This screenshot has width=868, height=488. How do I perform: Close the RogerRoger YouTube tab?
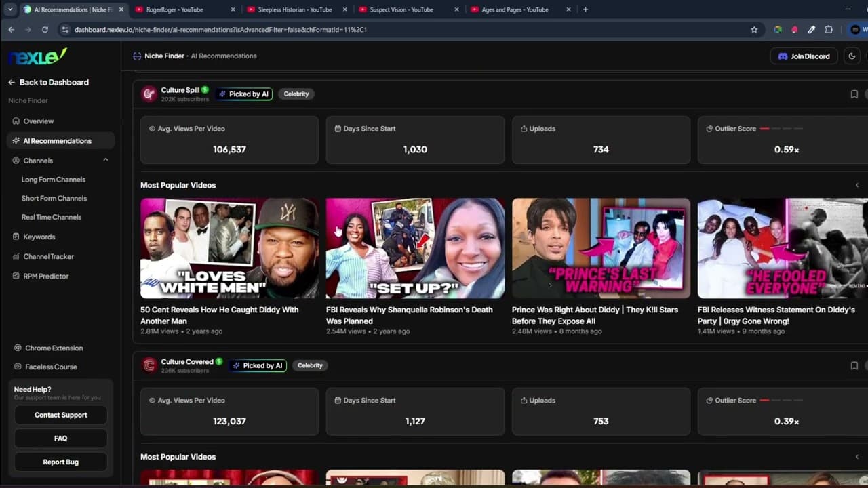click(233, 9)
